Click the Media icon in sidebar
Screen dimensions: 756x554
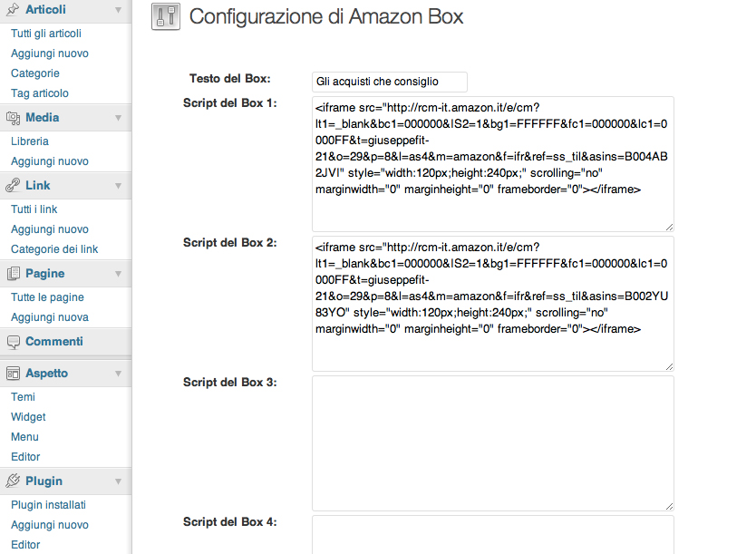14,117
